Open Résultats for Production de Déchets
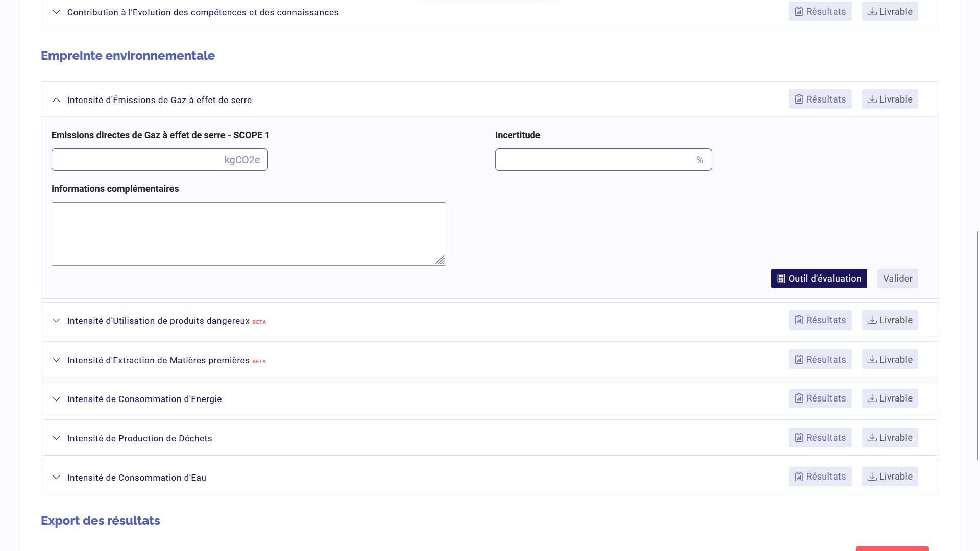Viewport: 980px width, 551px height. click(820, 438)
